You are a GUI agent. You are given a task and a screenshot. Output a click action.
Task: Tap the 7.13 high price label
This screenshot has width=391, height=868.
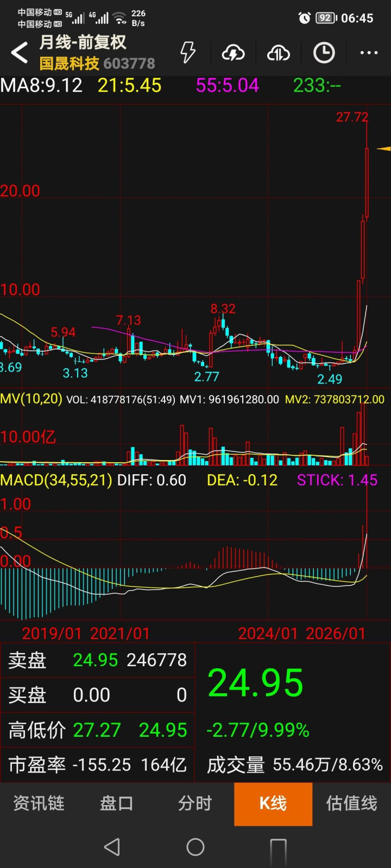click(x=128, y=320)
